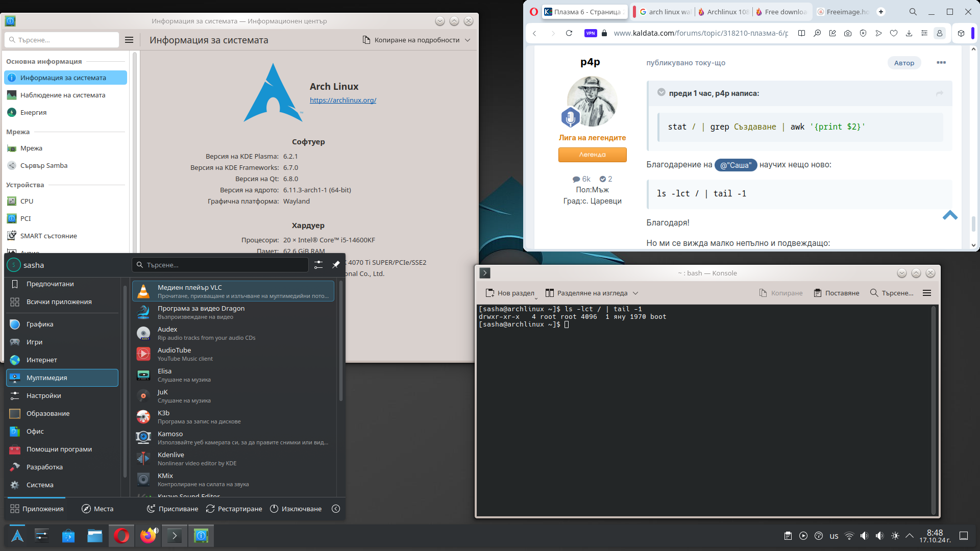Expand more power options arrow in launcher
Screen dimensions: 980x551
336,509
